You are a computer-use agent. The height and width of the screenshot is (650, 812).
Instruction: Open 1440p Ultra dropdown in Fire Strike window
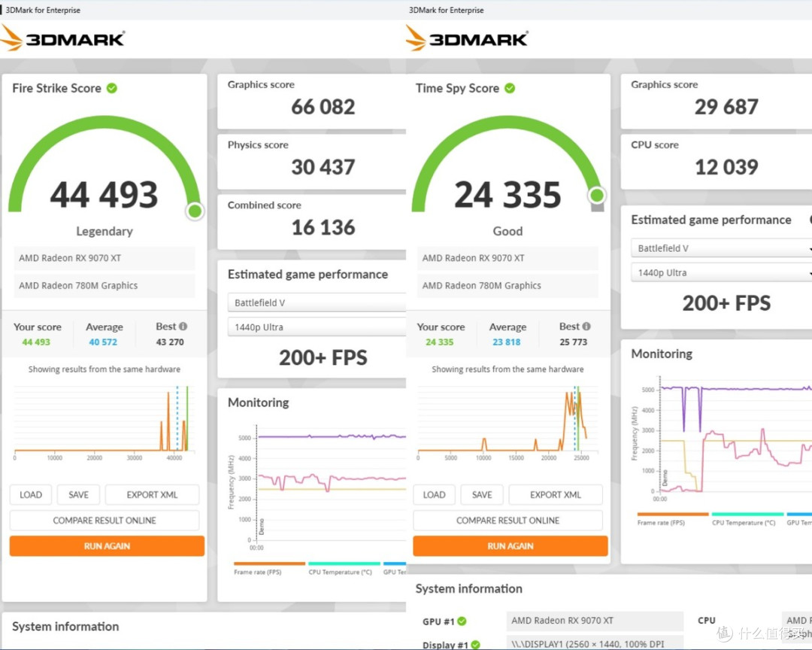pos(317,327)
